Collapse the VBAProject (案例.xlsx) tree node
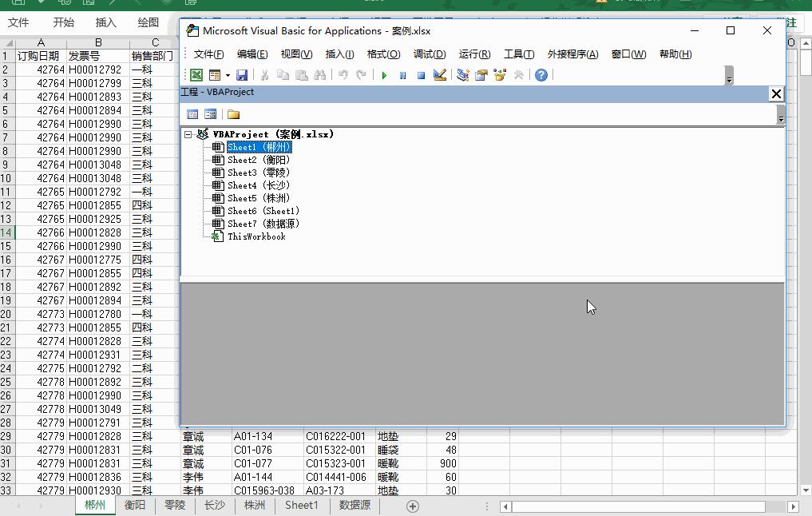Screen dimensions: 812x516 [x=188, y=134]
